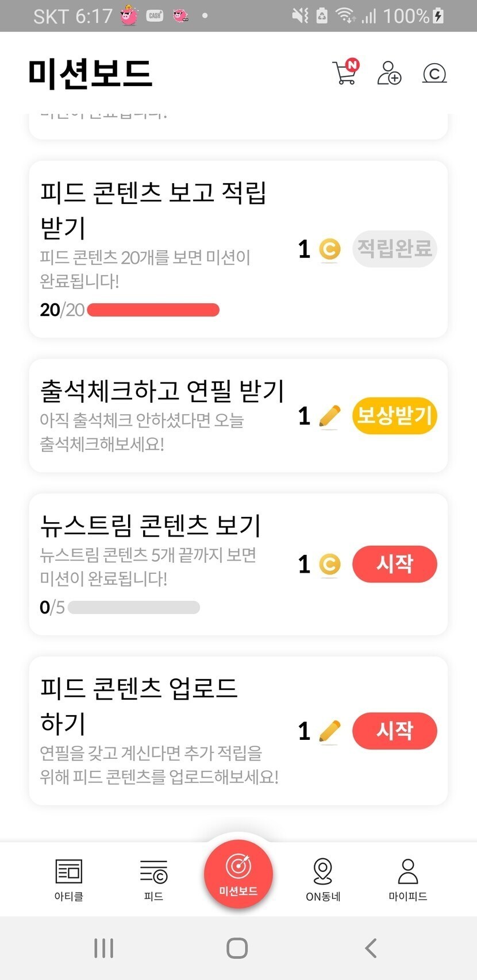477x980 pixels.
Task: Tap the 적립완료 button
Action: coord(394,249)
